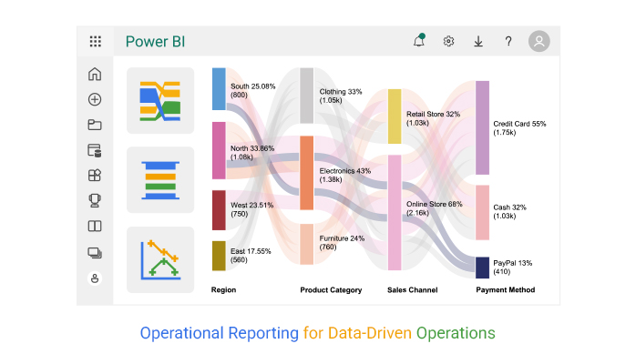Select the stacked bars visual thumbnail
The width and height of the screenshot is (636, 364).
(x=160, y=180)
